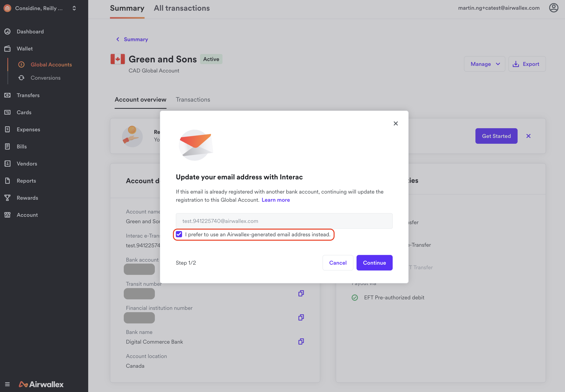Close the Interac email dialog
Image resolution: width=565 pixels, height=392 pixels.
[396, 123]
